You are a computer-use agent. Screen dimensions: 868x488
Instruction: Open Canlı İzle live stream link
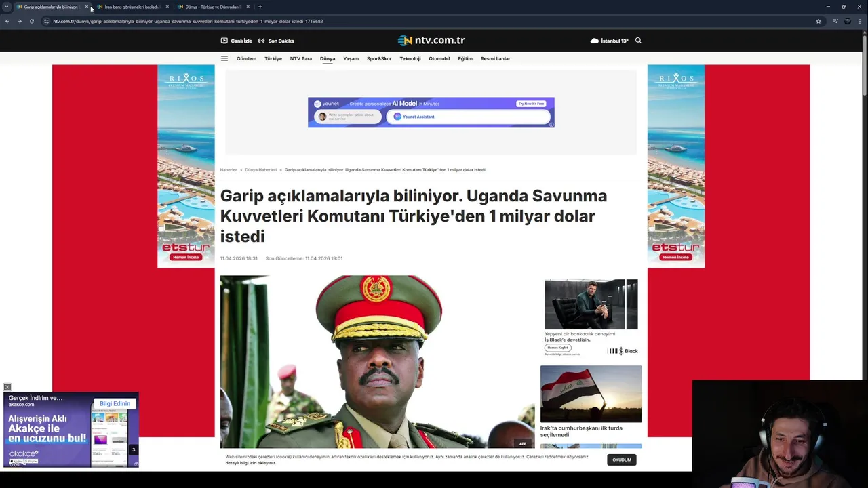(236, 41)
